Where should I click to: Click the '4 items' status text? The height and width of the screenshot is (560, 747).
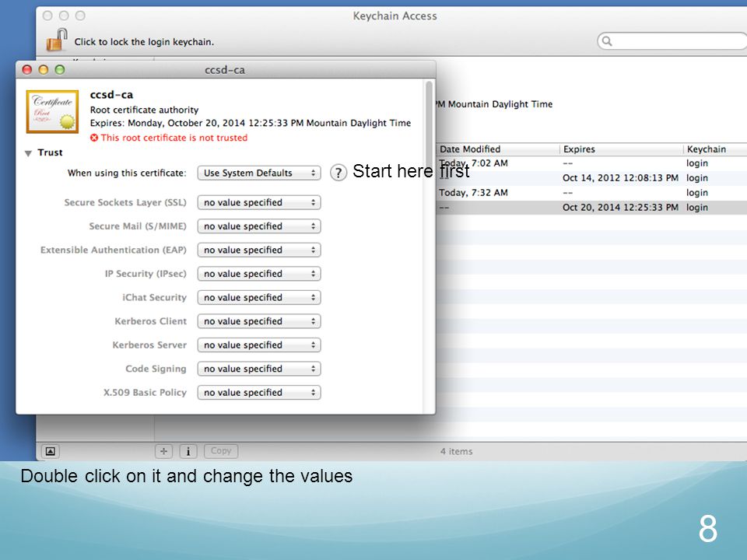pyautogui.click(x=457, y=451)
